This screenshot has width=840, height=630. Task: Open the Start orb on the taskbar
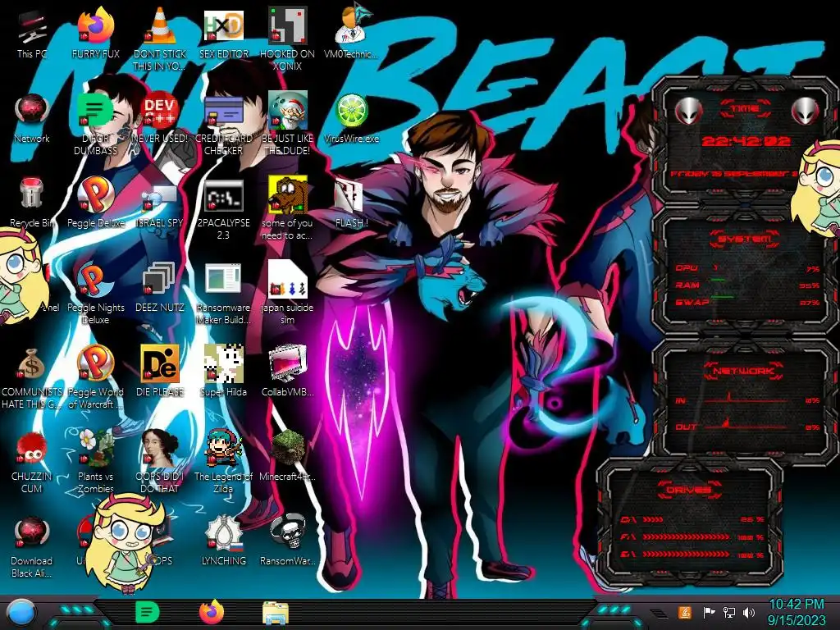21,613
